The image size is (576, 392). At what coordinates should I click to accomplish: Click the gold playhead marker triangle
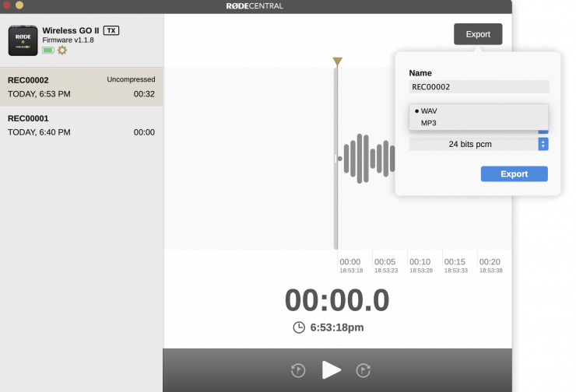pyautogui.click(x=337, y=61)
